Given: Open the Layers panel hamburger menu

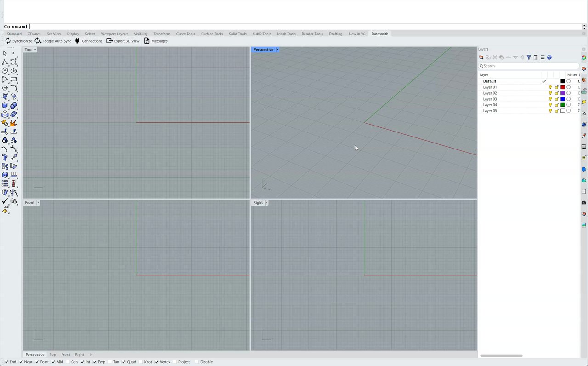Looking at the screenshot, I should pyautogui.click(x=543, y=57).
